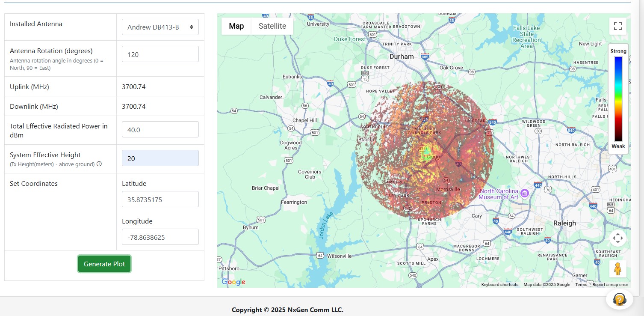This screenshot has height=316, width=644.
Task: Click the Durham city label on map
Action: (x=402, y=57)
